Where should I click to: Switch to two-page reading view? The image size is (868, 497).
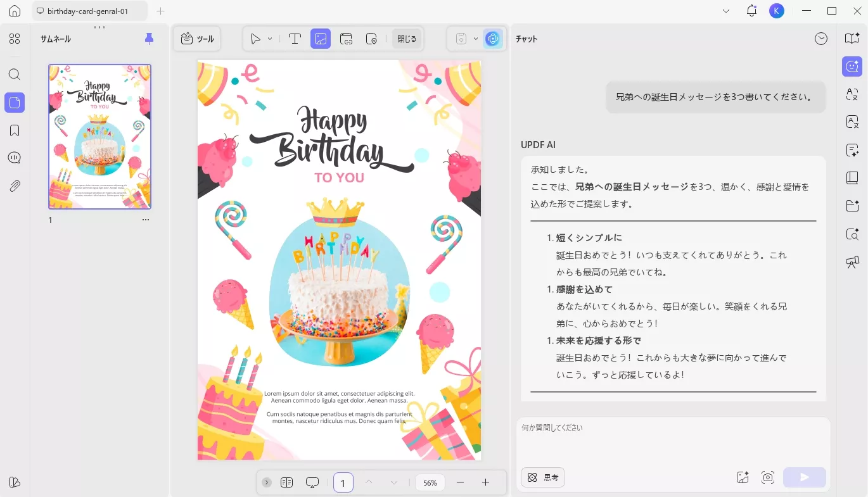tap(286, 482)
